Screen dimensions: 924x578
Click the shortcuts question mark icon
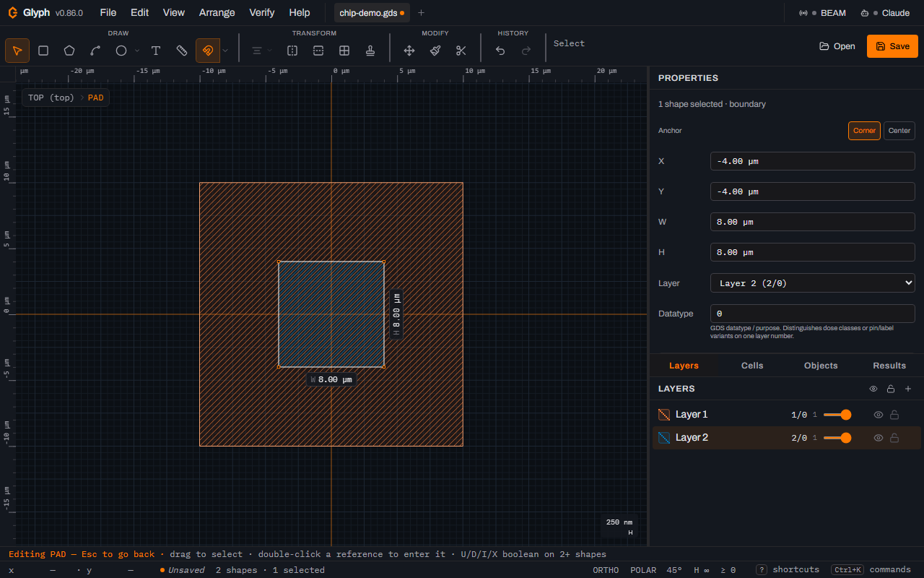[762, 570]
